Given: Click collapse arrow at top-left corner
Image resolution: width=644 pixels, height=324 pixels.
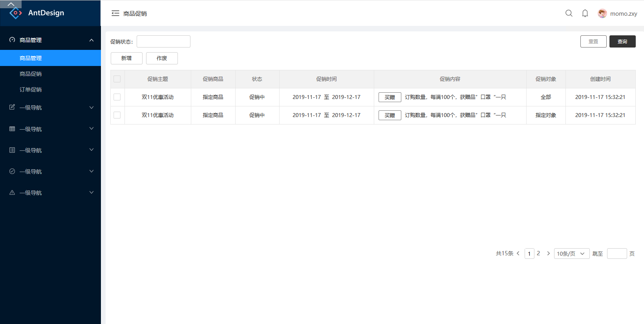Looking at the screenshot, I should click(11, 4).
